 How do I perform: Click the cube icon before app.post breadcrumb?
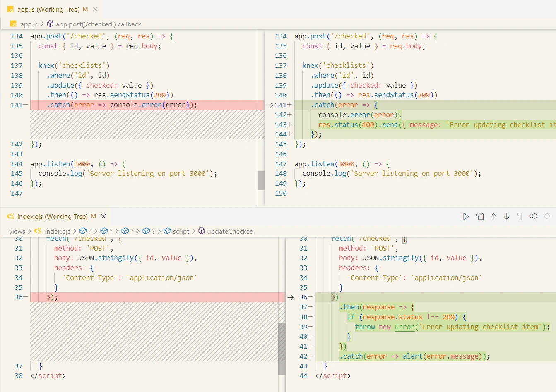click(50, 24)
